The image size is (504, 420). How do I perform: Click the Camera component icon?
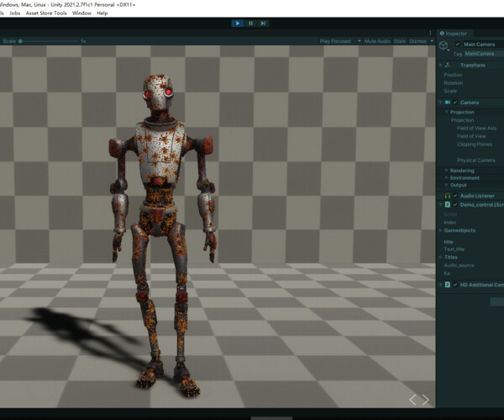[448, 102]
